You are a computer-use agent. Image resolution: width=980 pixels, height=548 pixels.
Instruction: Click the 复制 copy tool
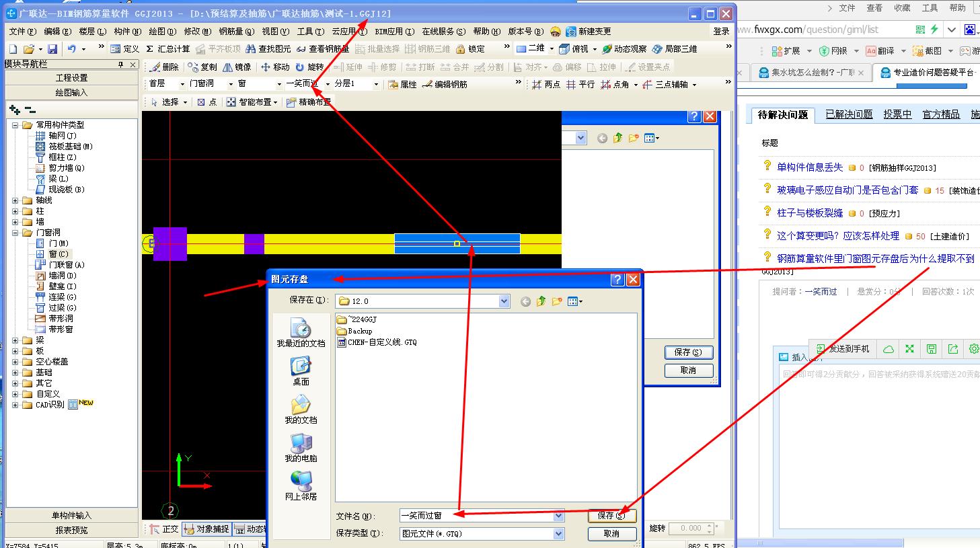click(202, 67)
